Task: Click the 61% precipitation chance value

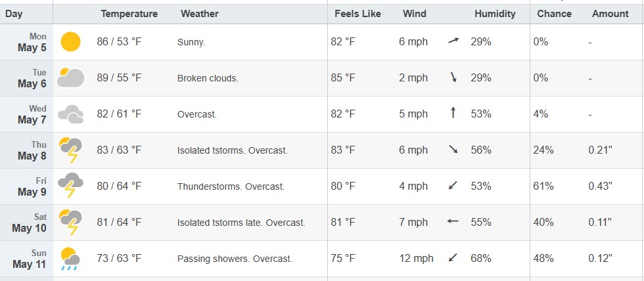Action: point(543,186)
